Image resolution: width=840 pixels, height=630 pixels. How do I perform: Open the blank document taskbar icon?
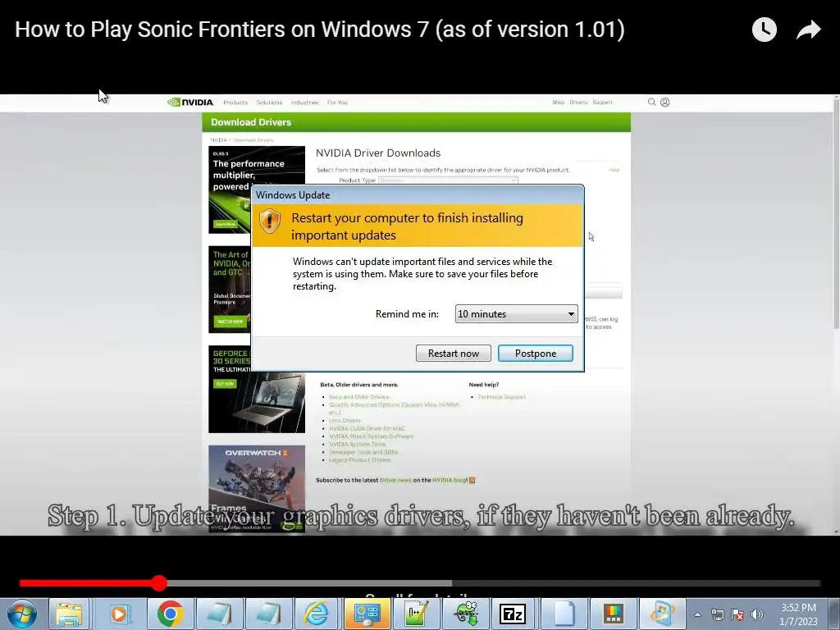pos(563,614)
